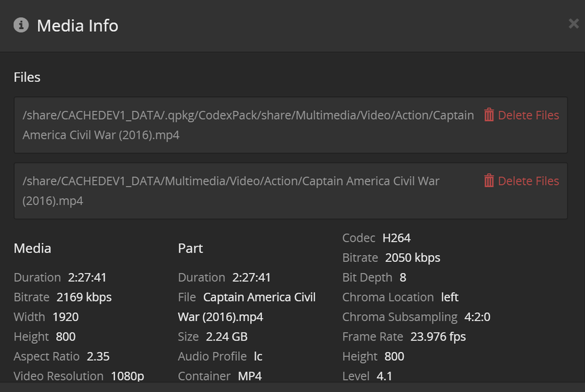This screenshot has width=585, height=392.
Task: Click the Files section heading
Action: click(x=27, y=77)
